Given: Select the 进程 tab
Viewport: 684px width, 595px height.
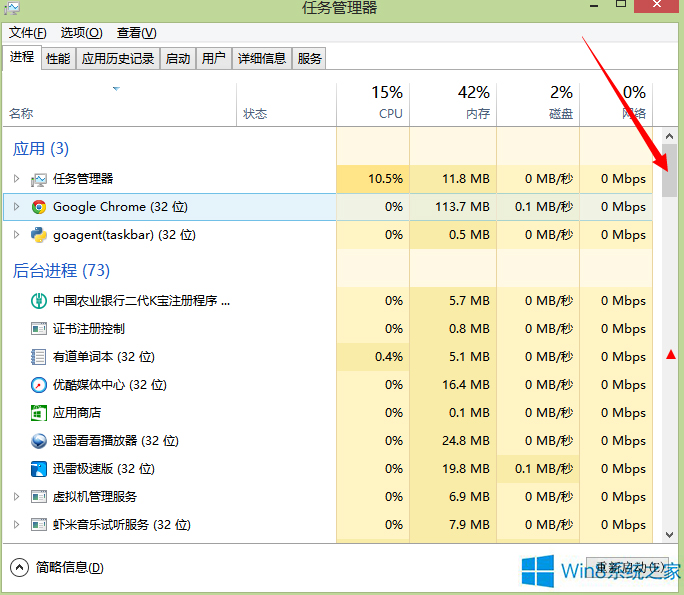Looking at the screenshot, I should (22, 57).
